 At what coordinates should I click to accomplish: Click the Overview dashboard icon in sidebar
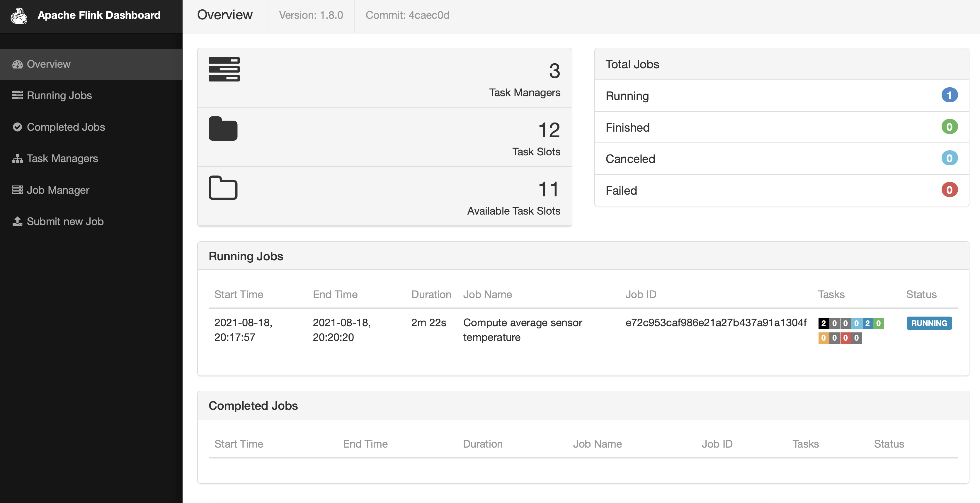click(x=17, y=64)
